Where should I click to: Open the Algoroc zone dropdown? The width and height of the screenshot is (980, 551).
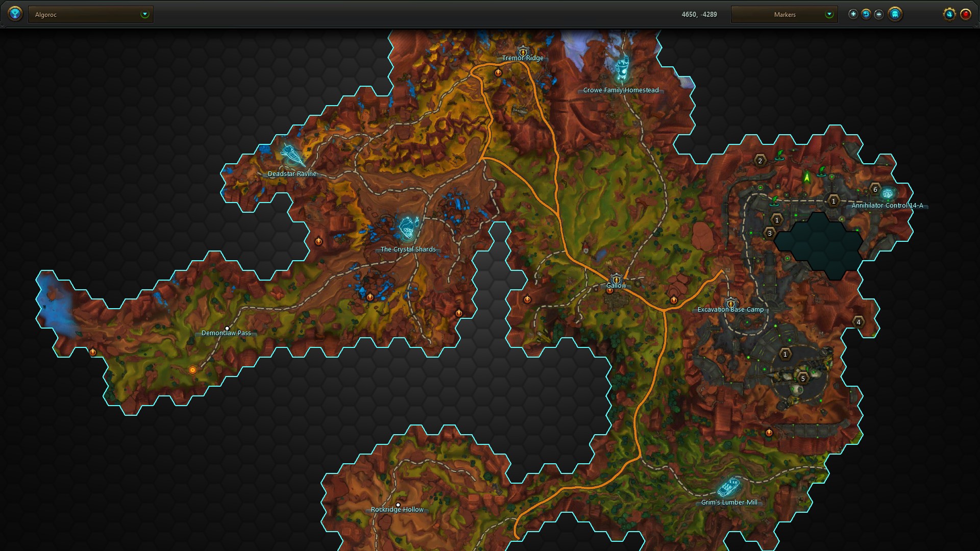(x=91, y=14)
